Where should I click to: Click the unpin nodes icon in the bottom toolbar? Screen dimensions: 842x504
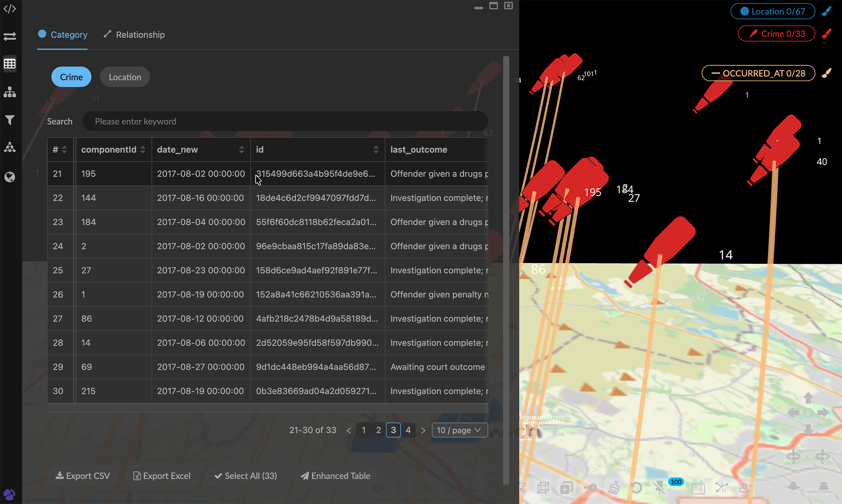pyautogui.click(x=659, y=487)
